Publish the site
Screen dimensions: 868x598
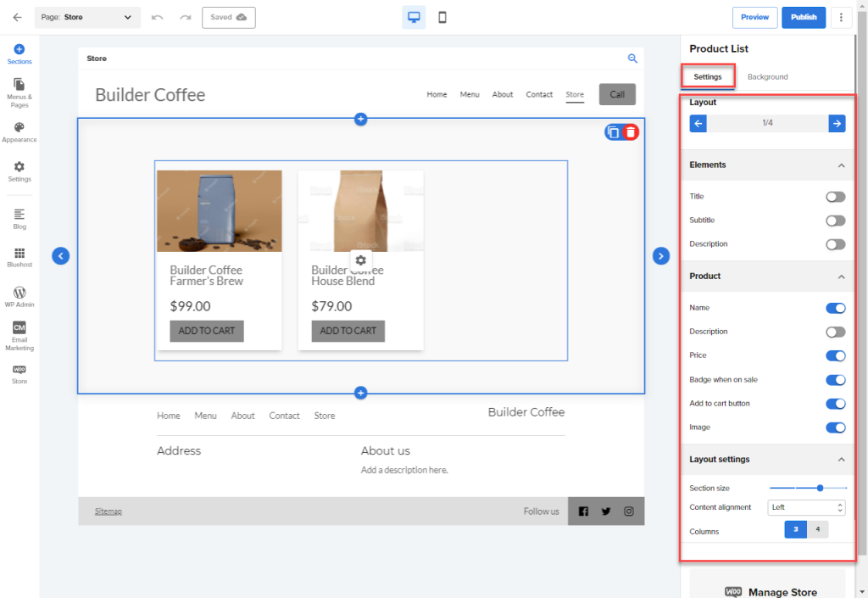(804, 17)
